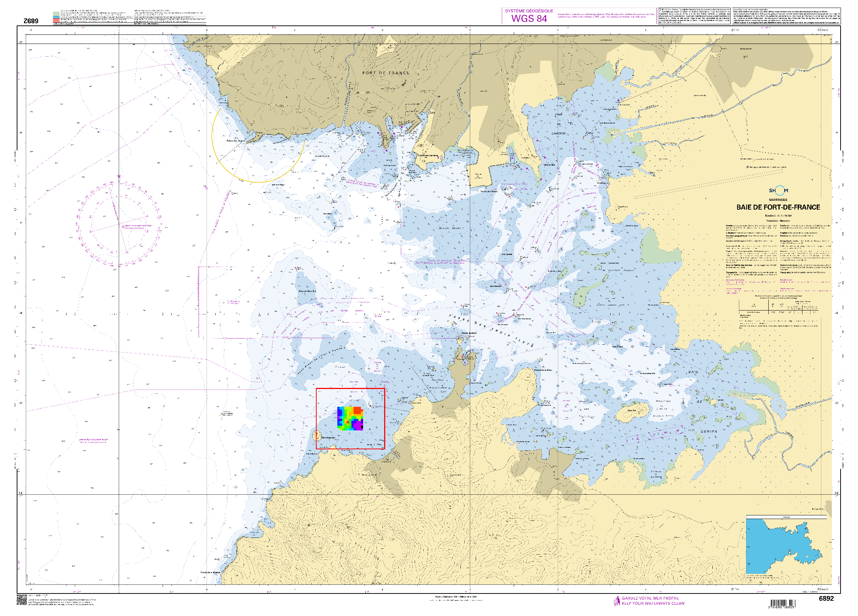Click the SHOM logo above Martinique title
This screenshot has height=616, width=858.
coord(778,191)
